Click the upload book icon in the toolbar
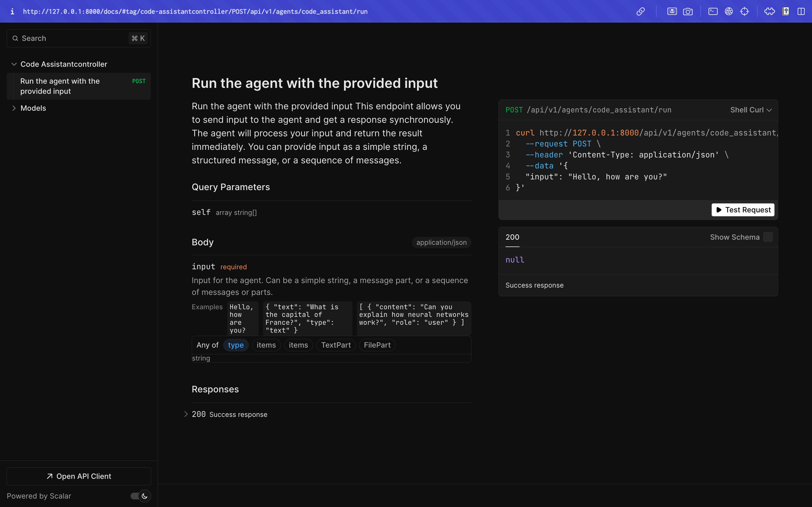This screenshot has height=507, width=812. pyautogui.click(x=785, y=11)
